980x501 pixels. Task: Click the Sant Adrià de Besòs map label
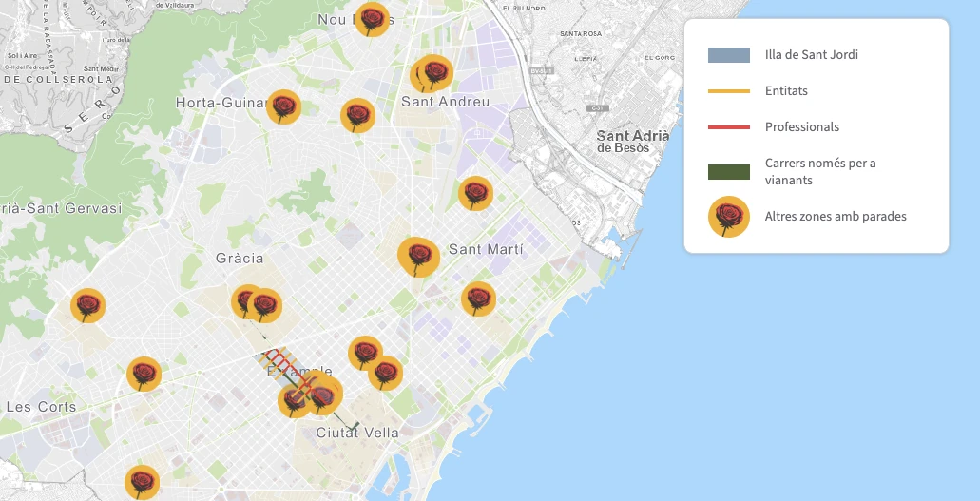(632, 142)
